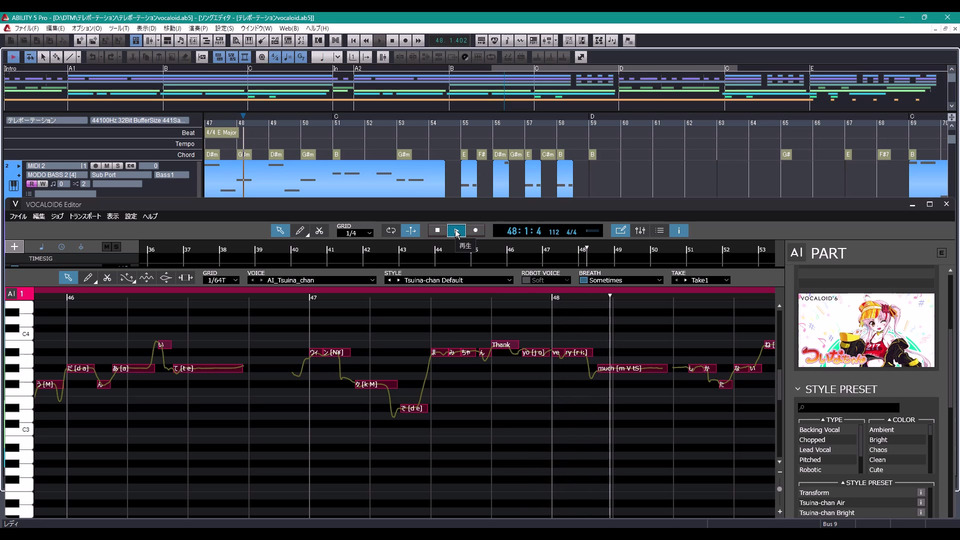The height and width of the screenshot is (540, 960).
Task: Open the STYLE dropdown Tsuina-chan Default
Action: tap(448, 280)
